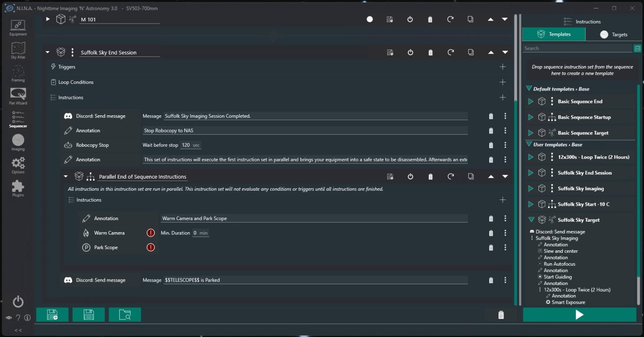Edit the Wait before stop 120 field
644x337 pixels.
(x=191, y=145)
